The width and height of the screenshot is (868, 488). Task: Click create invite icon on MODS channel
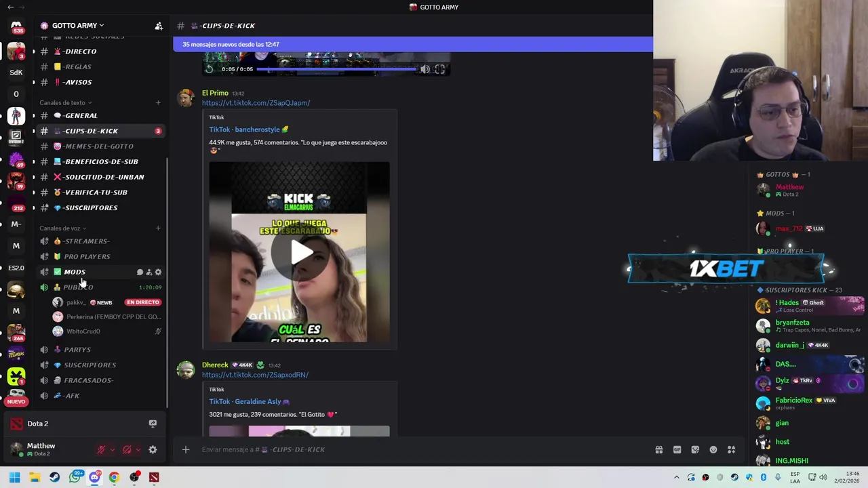click(x=149, y=272)
